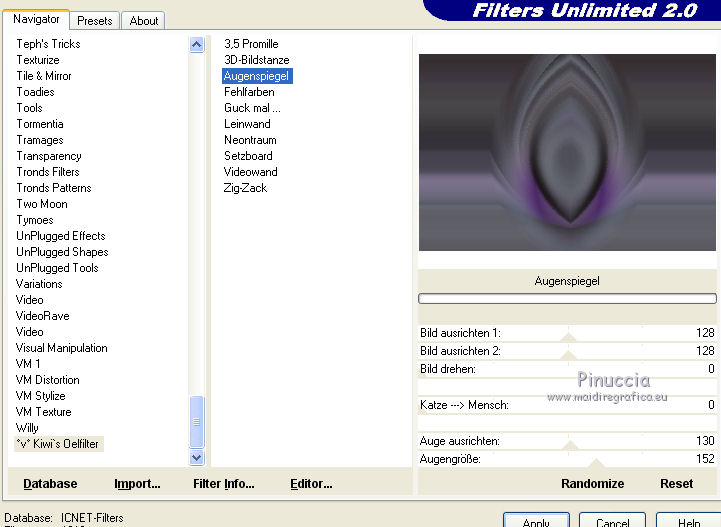This screenshot has height=527, width=721.
Task: Select Tronds Filters category
Action: coord(48,172)
